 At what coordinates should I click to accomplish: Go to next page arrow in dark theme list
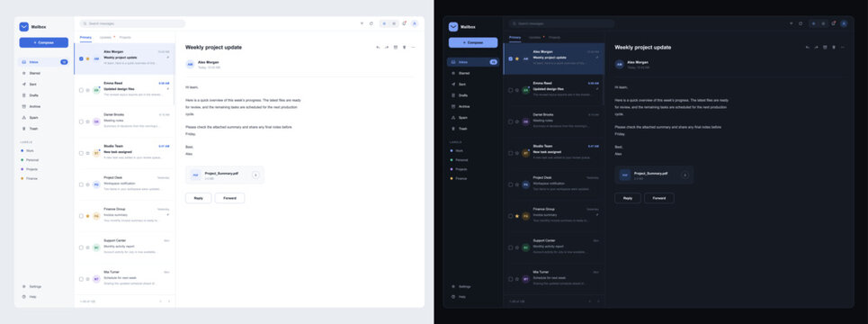598,301
